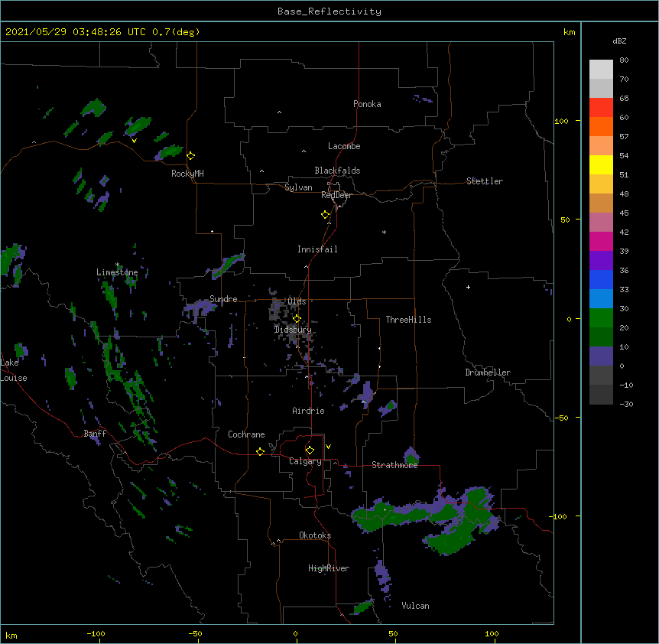Click the RockyMH label

187,174
